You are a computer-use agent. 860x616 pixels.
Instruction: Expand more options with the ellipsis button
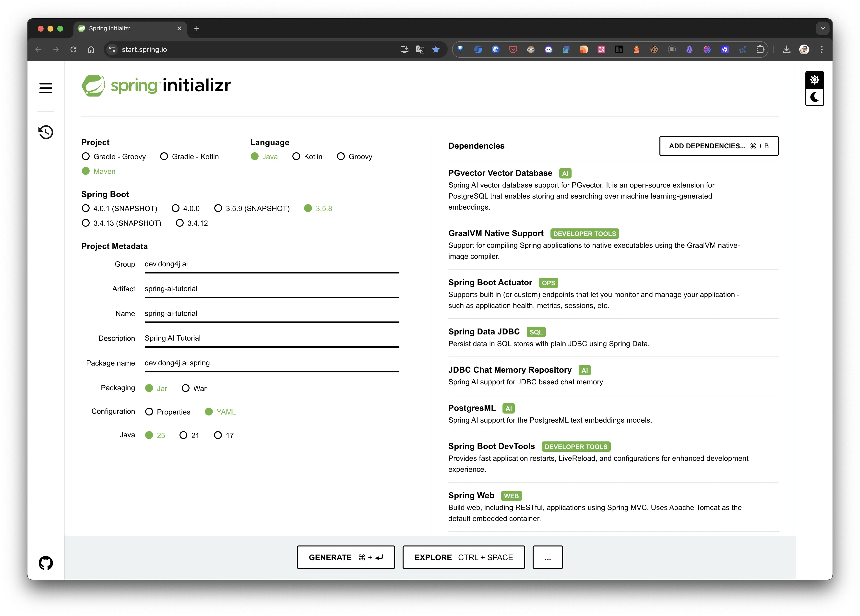coord(548,557)
